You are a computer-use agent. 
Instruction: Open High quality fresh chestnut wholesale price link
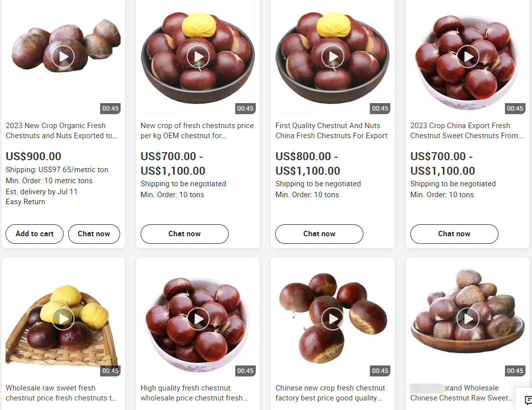tap(194, 392)
